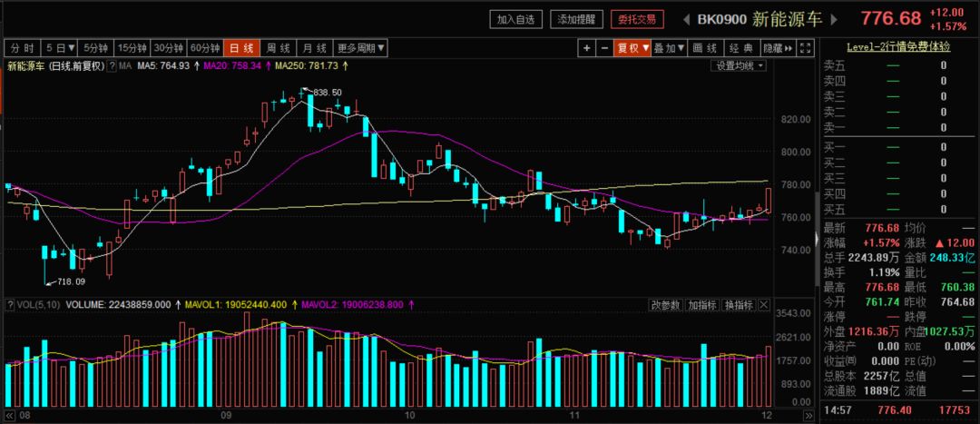Switch to 分时 intraday tab
The height and width of the screenshot is (424, 980).
[23, 48]
